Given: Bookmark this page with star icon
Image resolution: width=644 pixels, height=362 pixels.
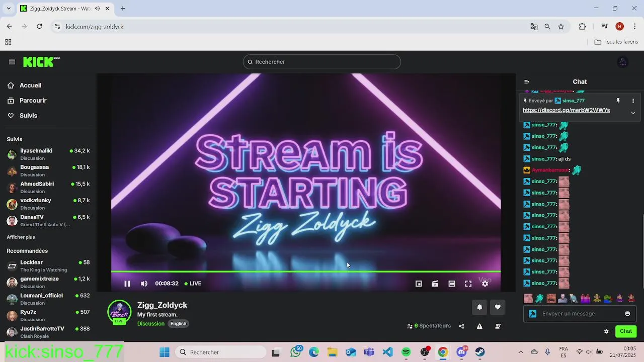Looking at the screenshot, I should 561,27.
